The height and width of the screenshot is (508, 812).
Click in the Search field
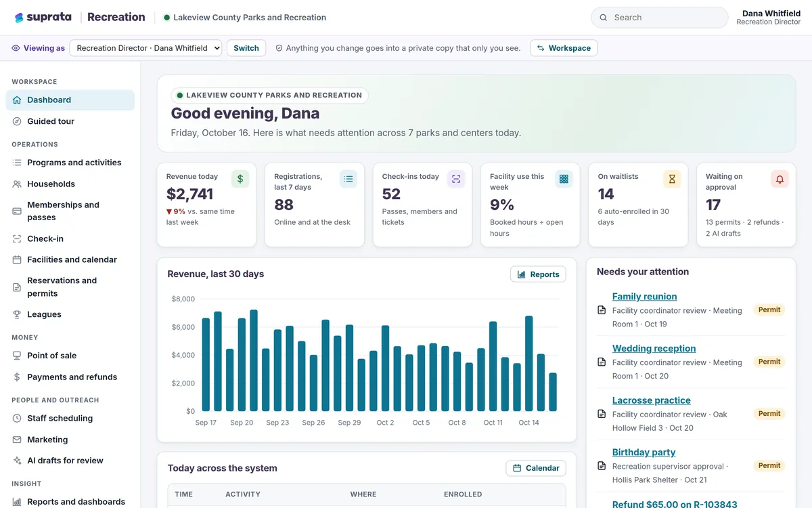[660, 18]
